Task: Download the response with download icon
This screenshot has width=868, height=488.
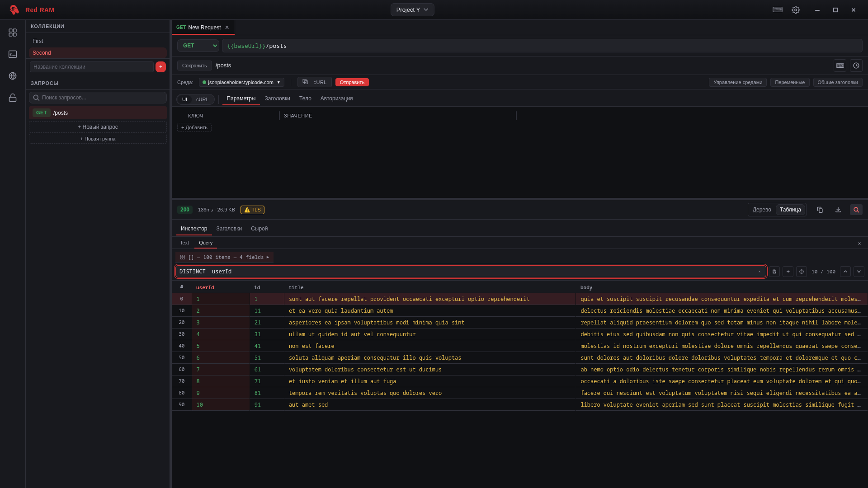Action: pos(838,210)
